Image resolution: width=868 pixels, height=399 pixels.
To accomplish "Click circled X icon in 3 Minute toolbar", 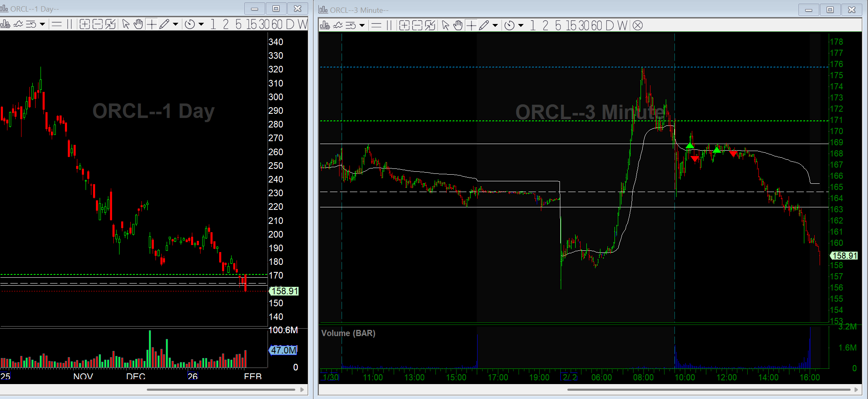I will [638, 25].
